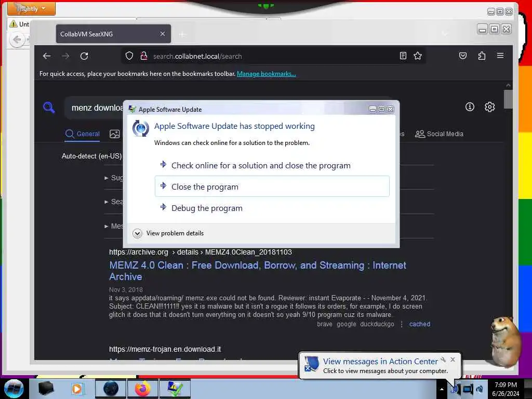Open MEMZ 4.0 Clean archive result
This screenshot has width=532, height=399.
pyautogui.click(x=258, y=271)
